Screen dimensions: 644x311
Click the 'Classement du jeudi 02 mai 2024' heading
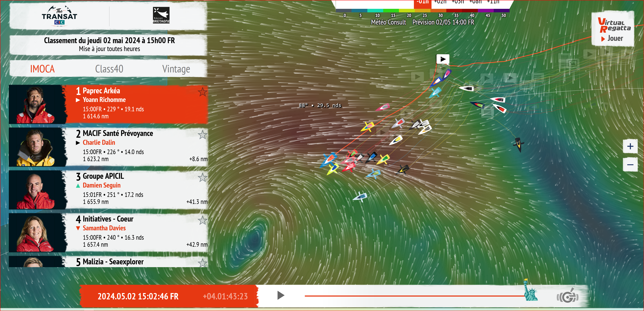pos(109,41)
